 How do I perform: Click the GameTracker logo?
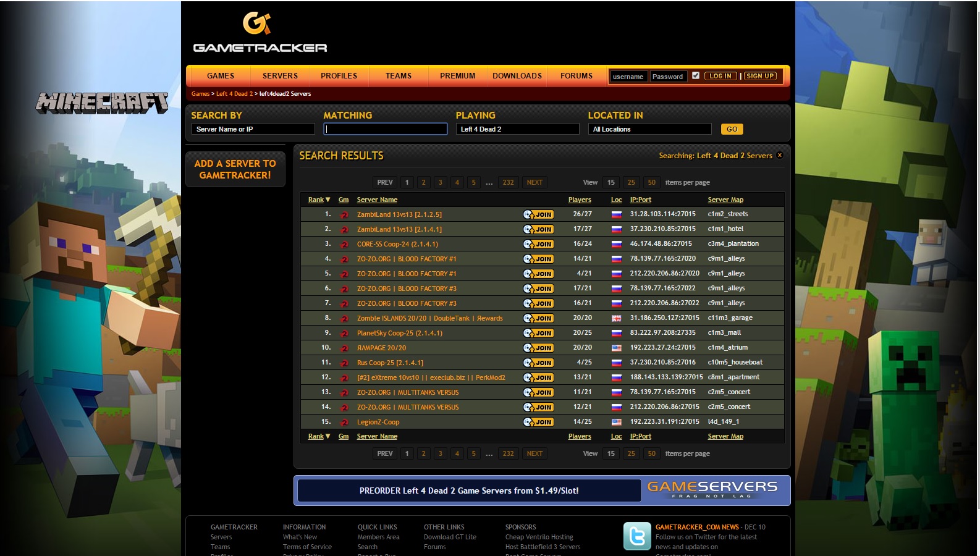pyautogui.click(x=260, y=32)
